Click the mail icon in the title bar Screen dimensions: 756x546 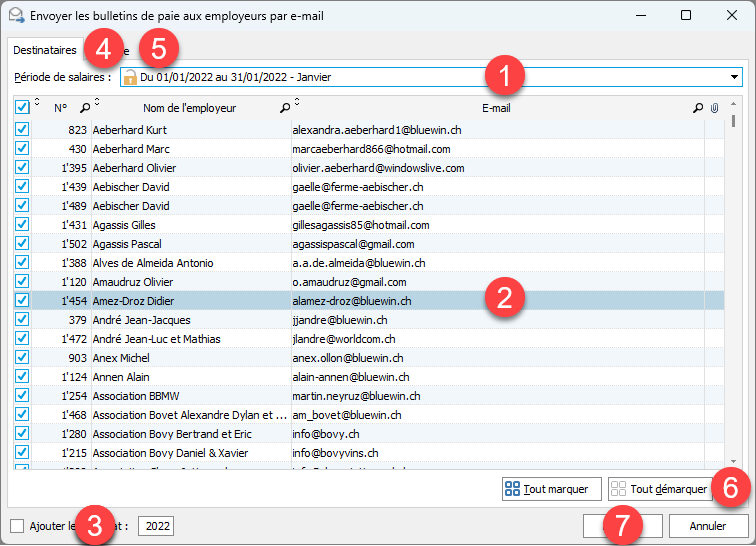[15, 16]
